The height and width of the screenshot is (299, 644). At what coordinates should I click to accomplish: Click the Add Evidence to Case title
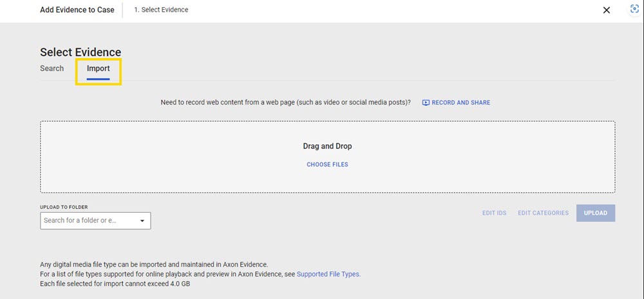[77, 10]
